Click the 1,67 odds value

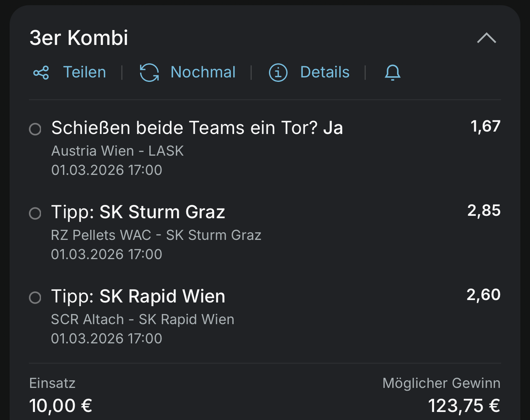[x=485, y=126]
